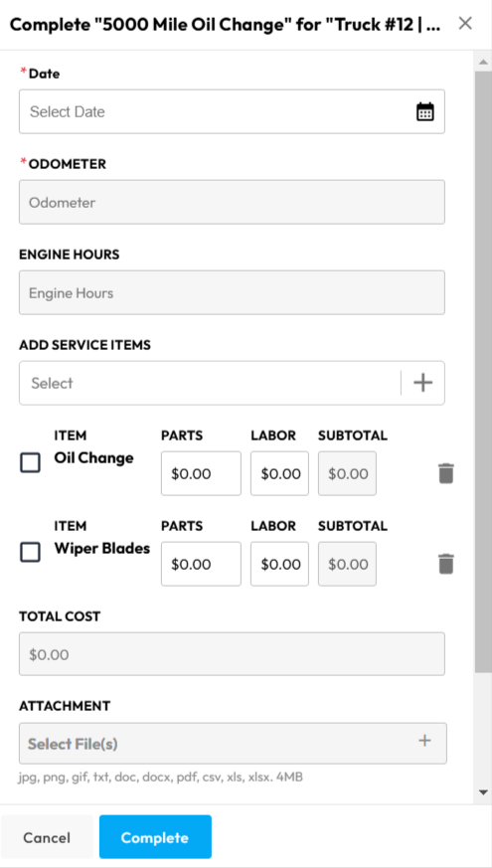Click the scrollbar down arrow
This screenshot has width=492, height=868.
pyautogui.click(x=483, y=792)
